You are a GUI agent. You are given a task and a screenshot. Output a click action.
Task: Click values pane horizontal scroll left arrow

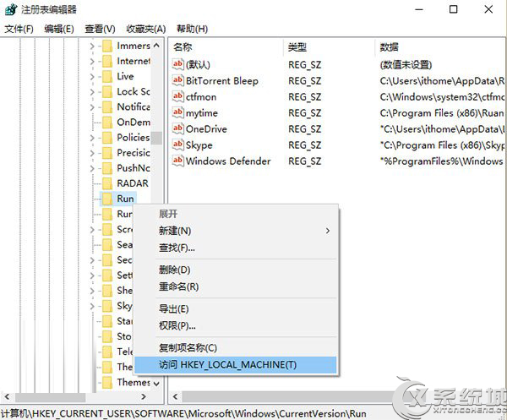[x=175, y=396]
